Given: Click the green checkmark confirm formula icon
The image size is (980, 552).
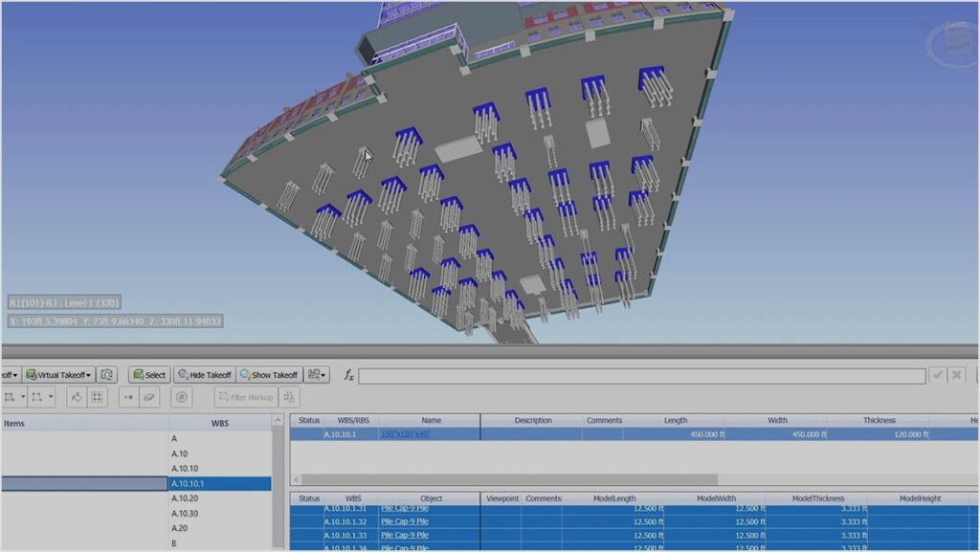Looking at the screenshot, I should (938, 375).
